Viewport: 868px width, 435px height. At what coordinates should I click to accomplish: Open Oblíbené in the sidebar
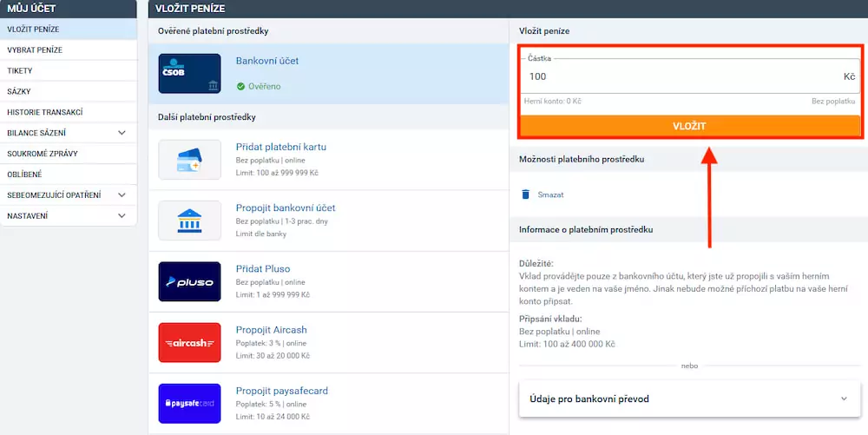tap(68, 175)
